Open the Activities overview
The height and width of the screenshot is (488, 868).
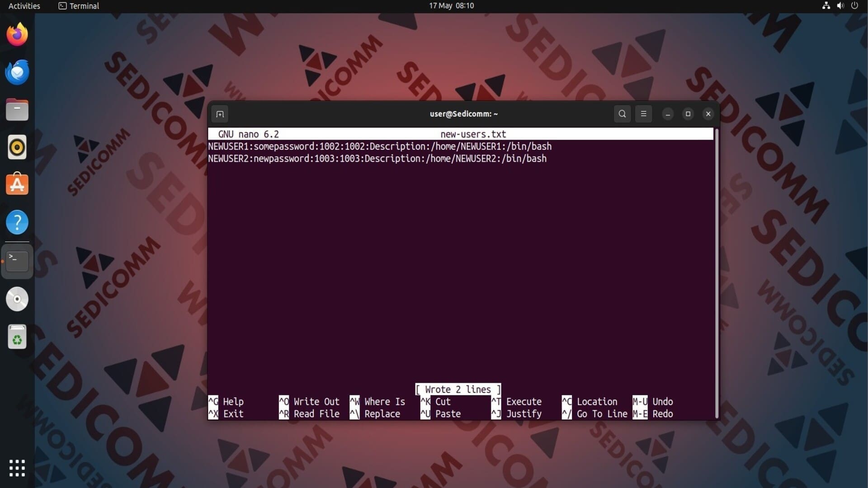point(24,6)
